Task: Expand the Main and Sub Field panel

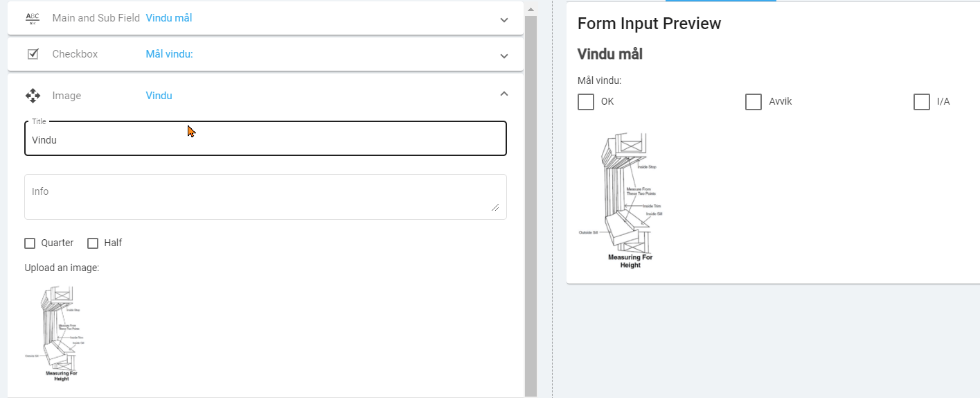Action: pyautogui.click(x=504, y=19)
